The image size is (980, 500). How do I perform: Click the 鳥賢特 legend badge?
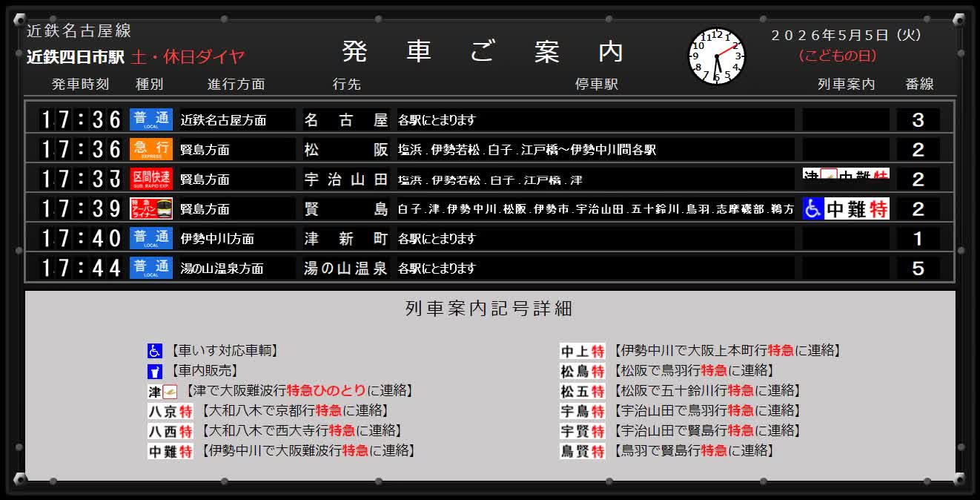click(x=583, y=452)
